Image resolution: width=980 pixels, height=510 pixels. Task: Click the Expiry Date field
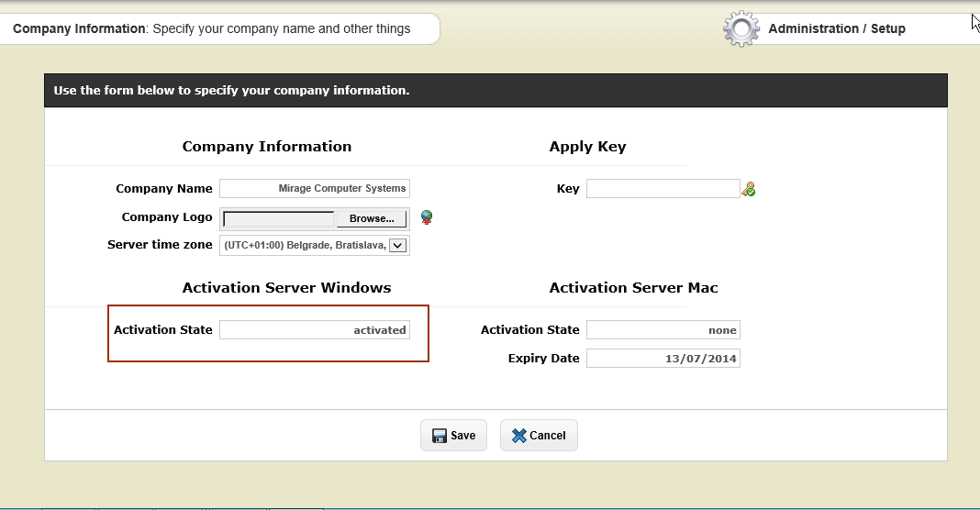coord(663,359)
